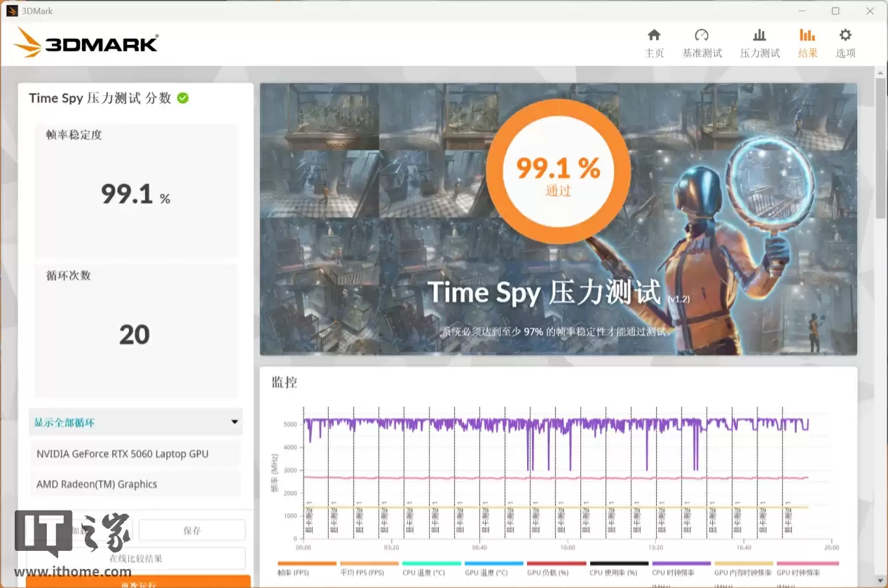
Task: Click the 保存 save button
Action: coord(191,530)
